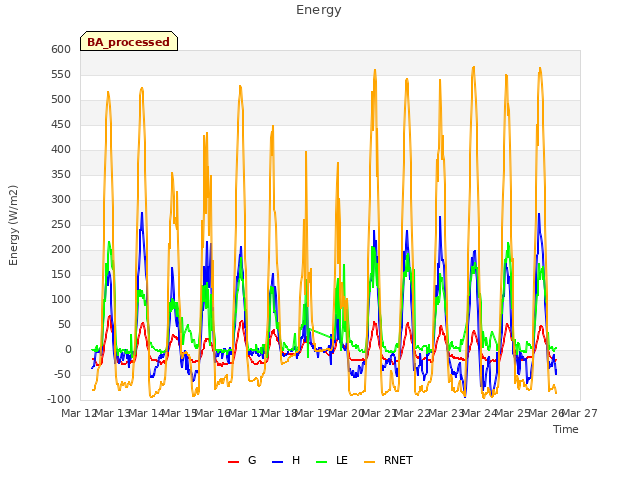Toggle the RNET series legend entry

click(388, 460)
